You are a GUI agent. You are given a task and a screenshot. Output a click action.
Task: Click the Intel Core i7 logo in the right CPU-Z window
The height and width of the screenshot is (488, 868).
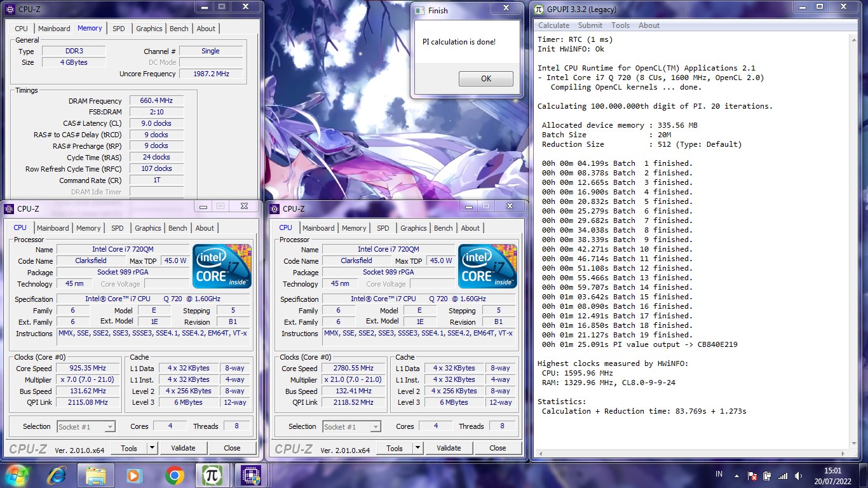click(488, 266)
